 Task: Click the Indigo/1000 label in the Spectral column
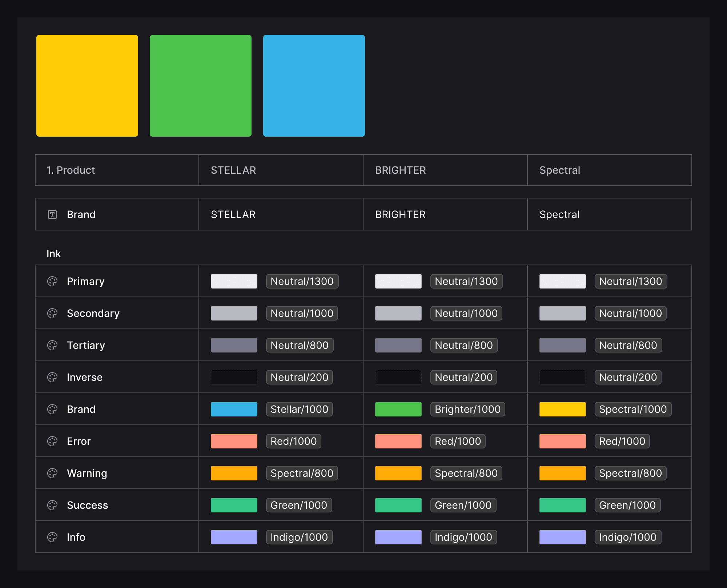point(627,537)
